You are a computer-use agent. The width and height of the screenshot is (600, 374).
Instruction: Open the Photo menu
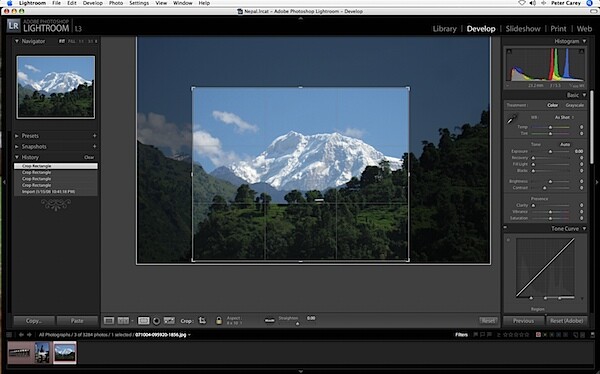tap(116, 3)
